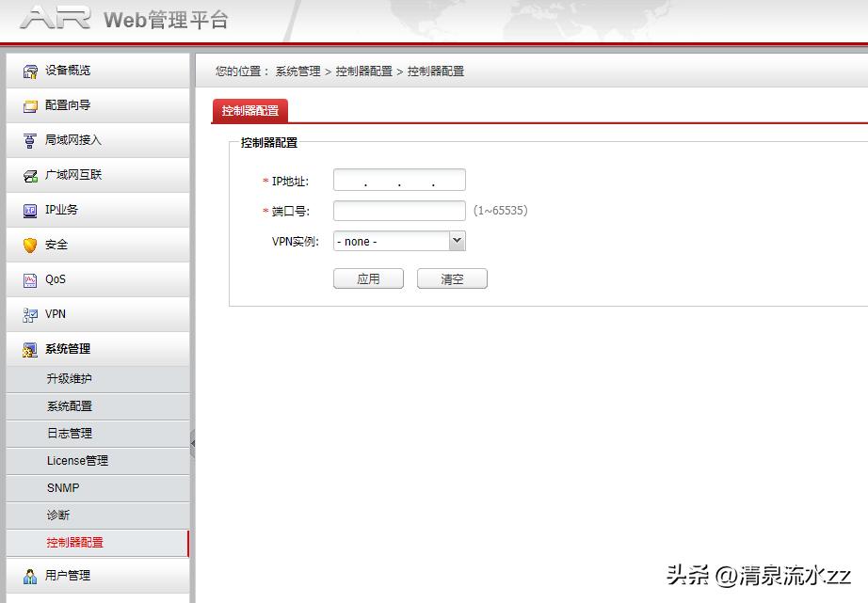Switch to the 控制器配置 tab
This screenshot has width=868, height=603.
[x=249, y=110]
